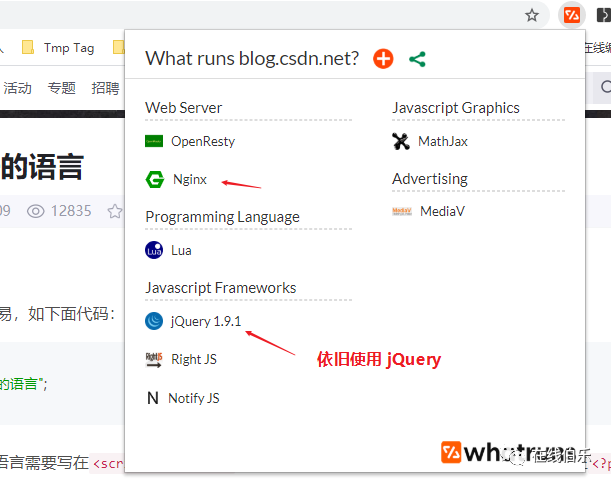Open the Notify JS link
The image size is (611, 483).
(194, 398)
